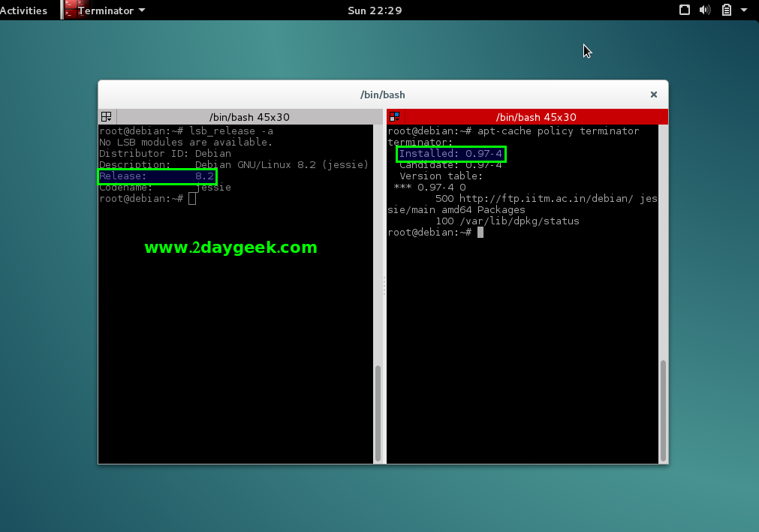Click the /bin/bash window title bar
Image resolution: width=759 pixels, height=532 pixels.
pos(382,95)
